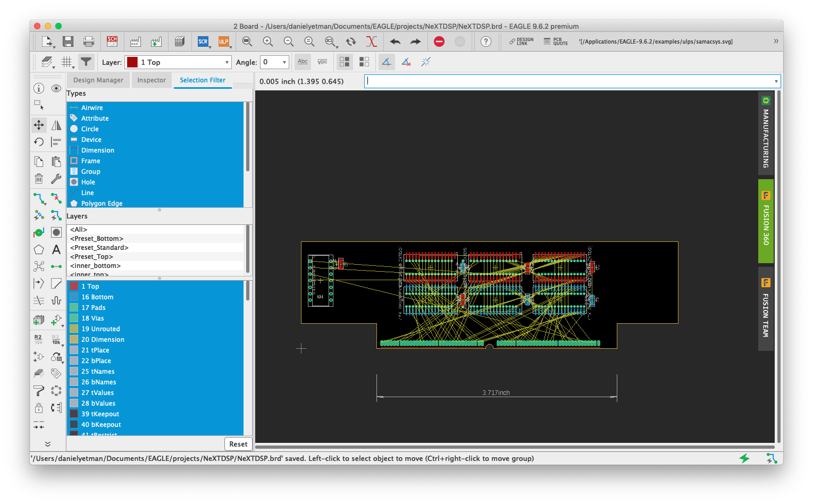Image resolution: width=813 pixels, height=504 pixels.
Task: Toggle the Selection Filter funnel button
Action: click(x=86, y=62)
